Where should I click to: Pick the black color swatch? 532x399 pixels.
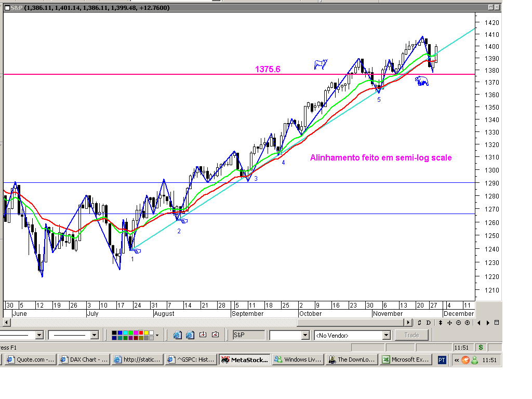114,333
